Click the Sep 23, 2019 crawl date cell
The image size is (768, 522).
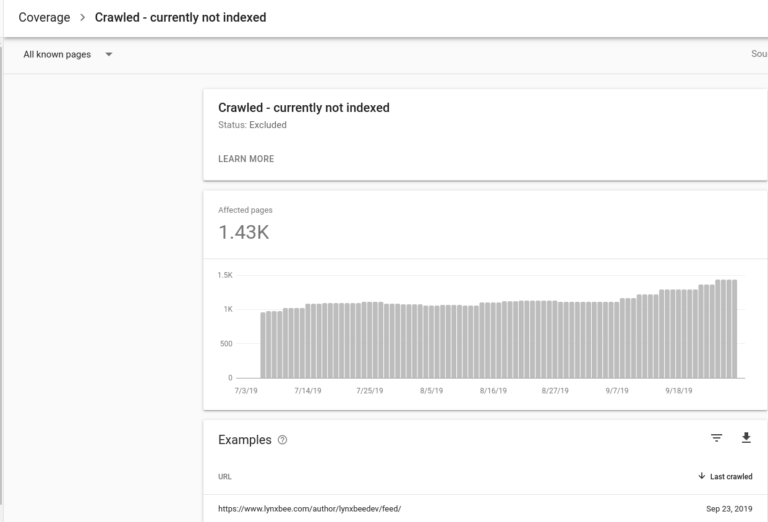[727, 509]
